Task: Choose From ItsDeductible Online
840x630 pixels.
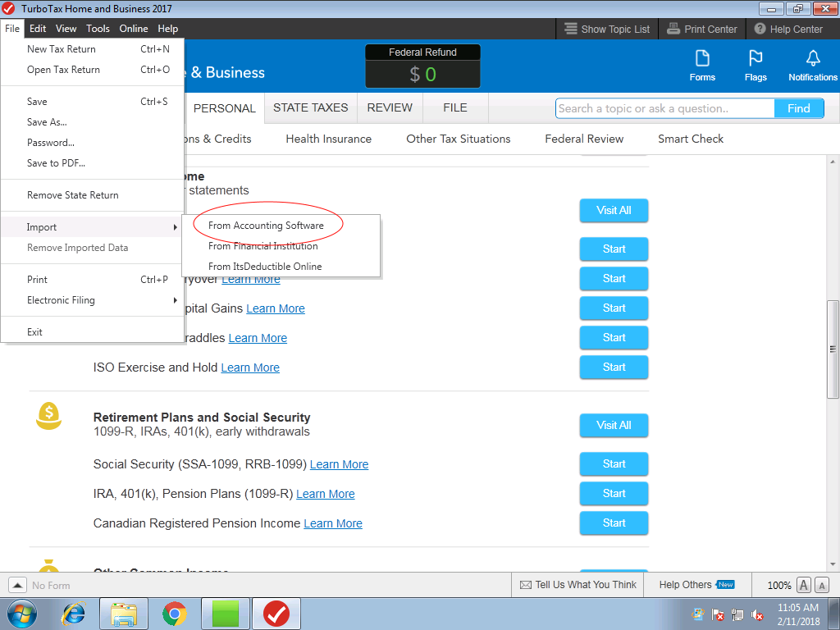Action: click(x=281, y=267)
